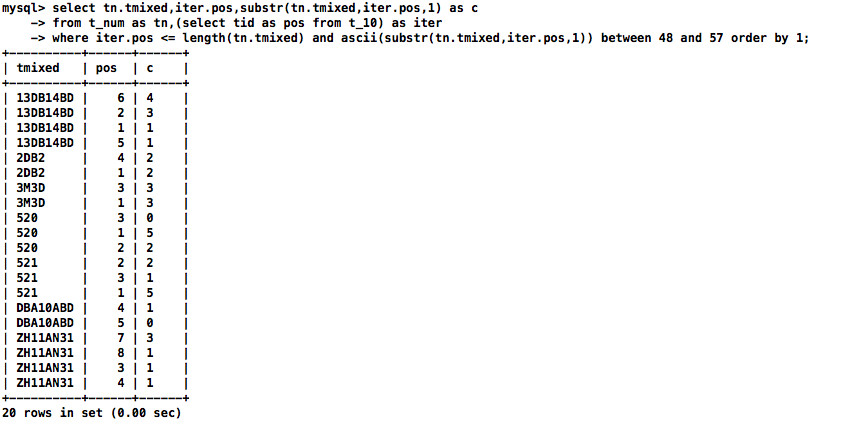Click the last ZH11AN31 row value

45,383
